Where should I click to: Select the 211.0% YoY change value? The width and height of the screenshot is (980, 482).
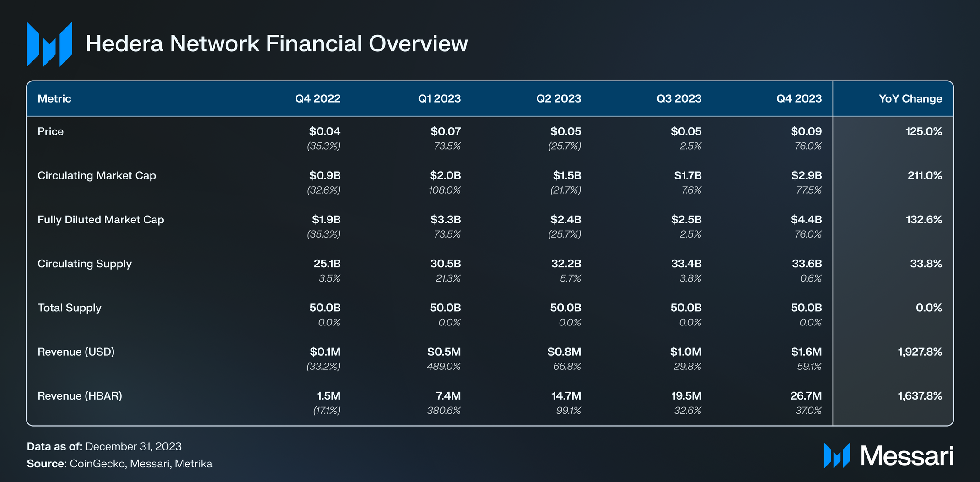[925, 175]
